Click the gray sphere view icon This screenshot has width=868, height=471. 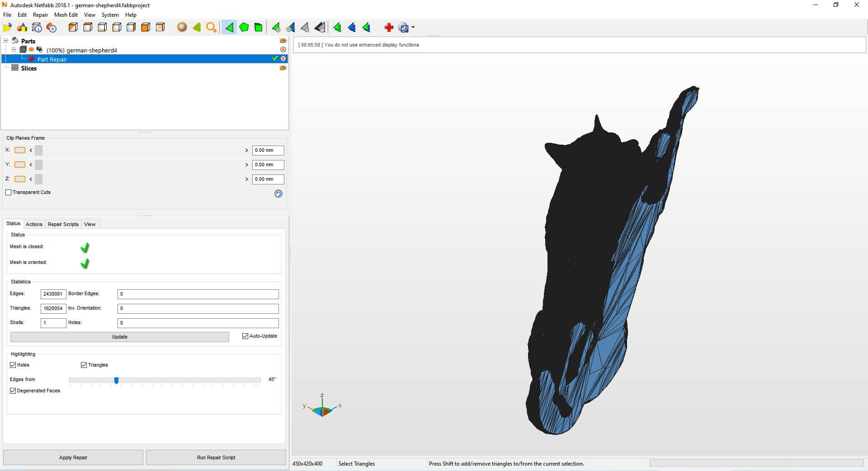coord(182,28)
